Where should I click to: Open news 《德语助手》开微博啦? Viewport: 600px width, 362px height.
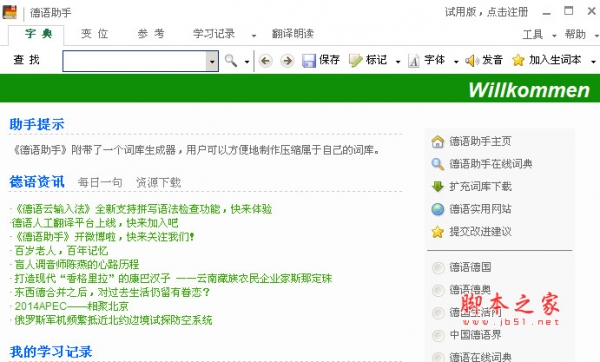[x=104, y=237]
